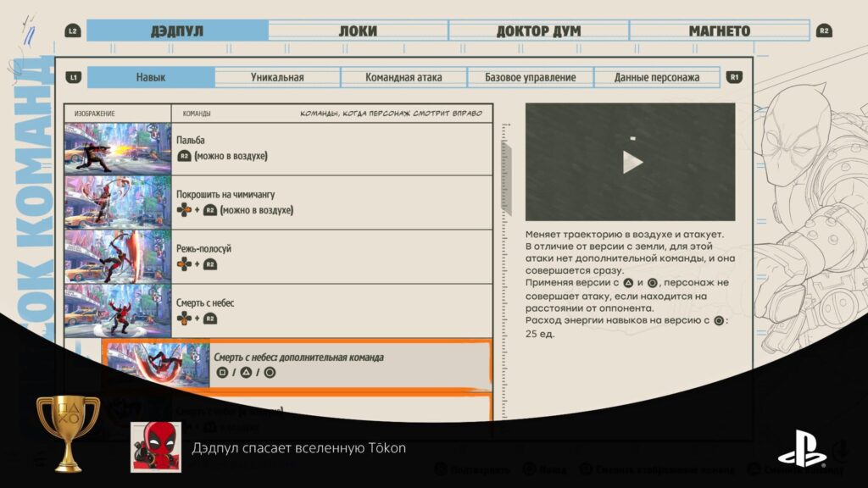Click d-pad icon in Режь-полосуй row
868x488 pixels.
coord(184,264)
